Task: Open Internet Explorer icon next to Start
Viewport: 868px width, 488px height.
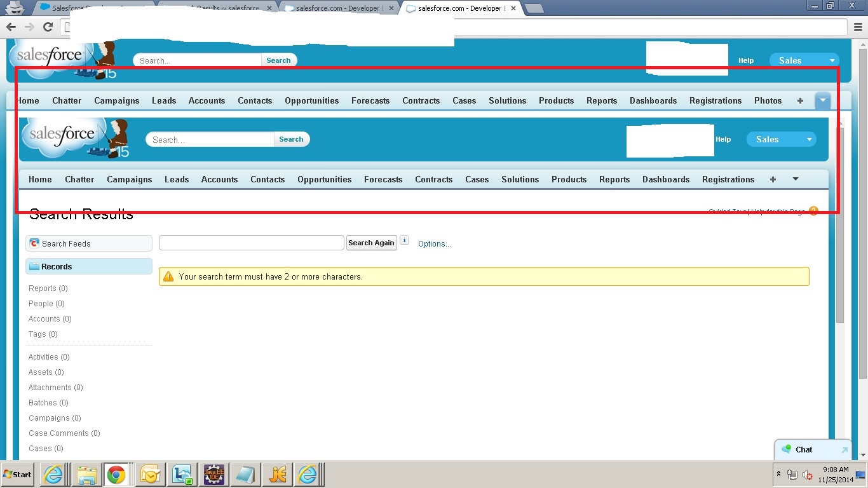Action: pos(53,474)
